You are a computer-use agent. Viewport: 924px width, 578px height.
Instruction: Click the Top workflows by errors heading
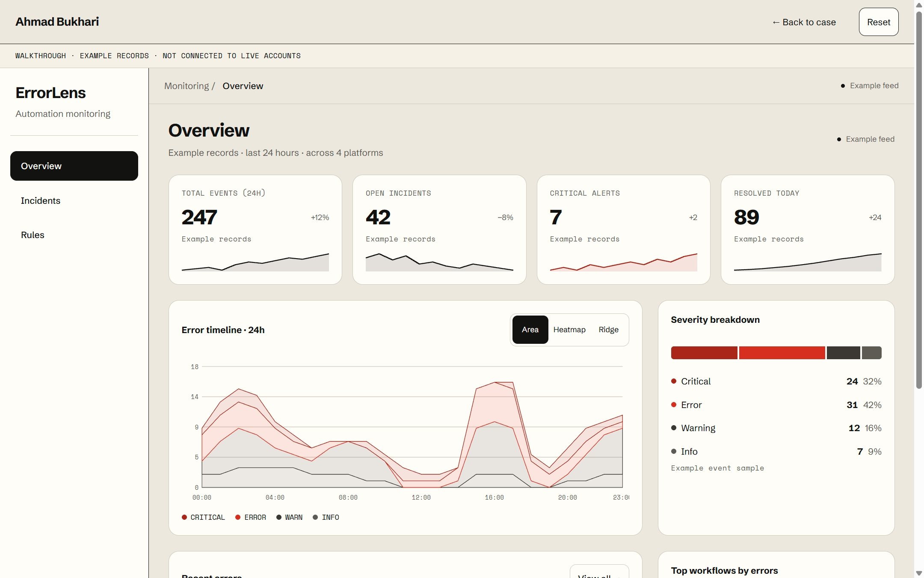(724, 571)
